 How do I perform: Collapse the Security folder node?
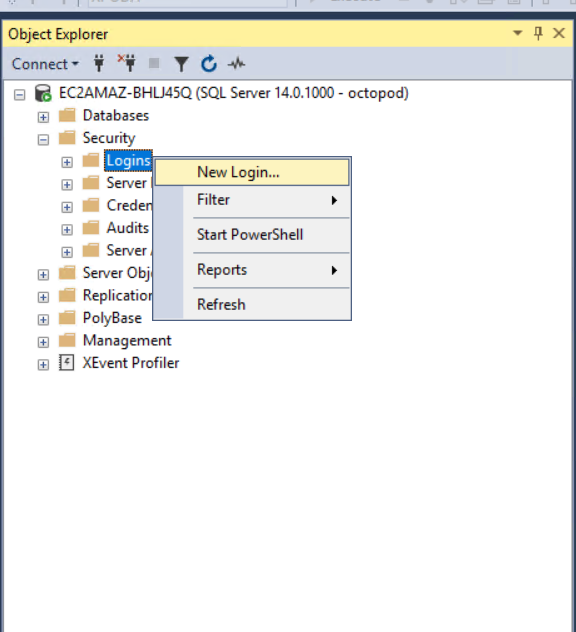coord(43,139)
